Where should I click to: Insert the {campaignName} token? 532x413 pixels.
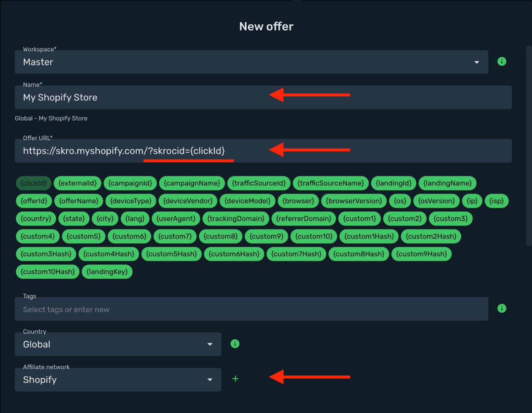(x=192, y=183)
